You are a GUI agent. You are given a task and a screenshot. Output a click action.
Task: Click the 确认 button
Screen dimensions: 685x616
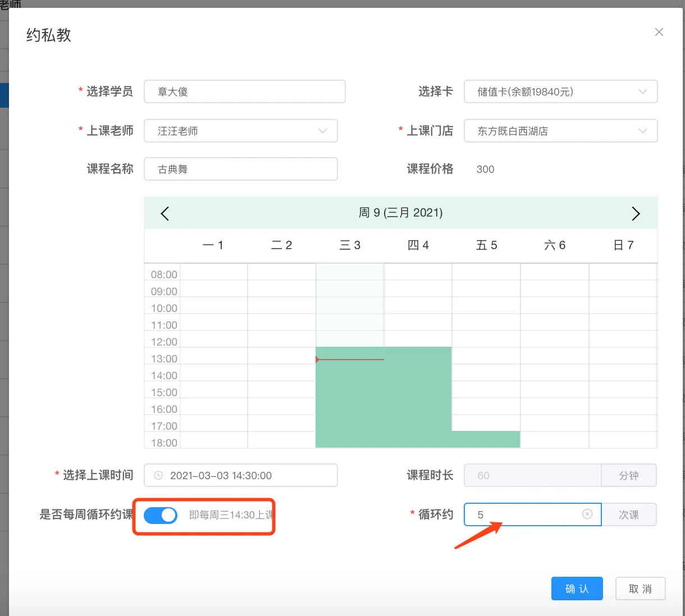(x=577, y=589)
